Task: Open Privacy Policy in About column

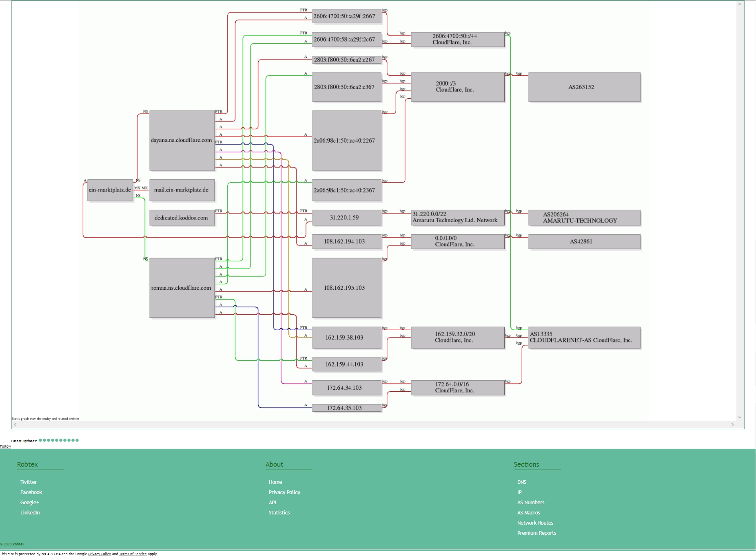Action: point(284,492)
